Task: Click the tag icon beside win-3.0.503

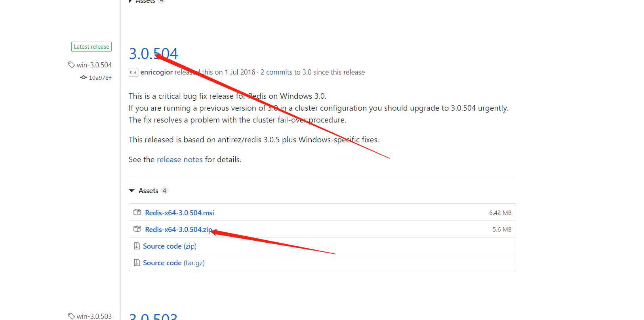Action: pos(71,316)
